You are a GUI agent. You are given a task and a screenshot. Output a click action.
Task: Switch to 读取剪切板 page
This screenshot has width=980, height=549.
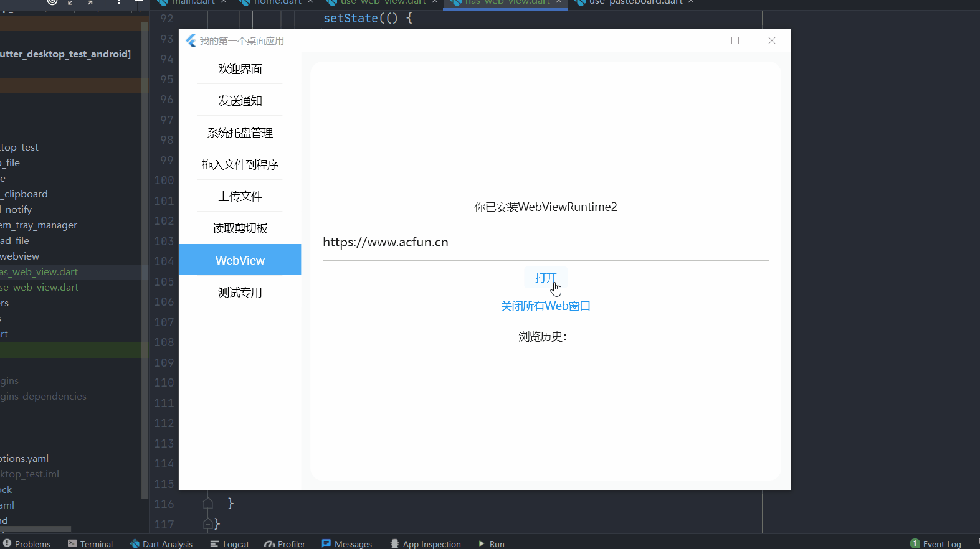pos(240,228)
